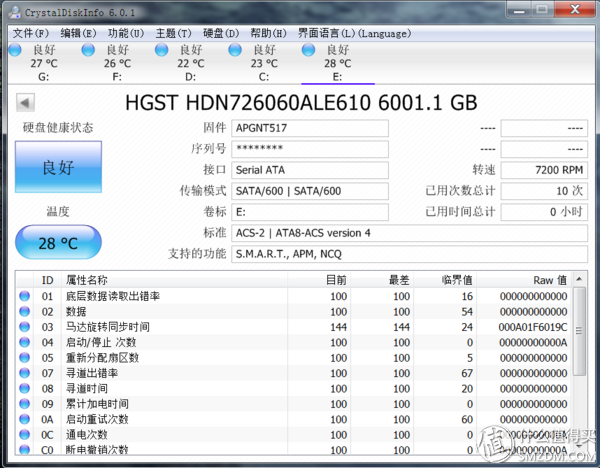
Task: Select the C: drive status icon
Action: (x=235, y=50)
